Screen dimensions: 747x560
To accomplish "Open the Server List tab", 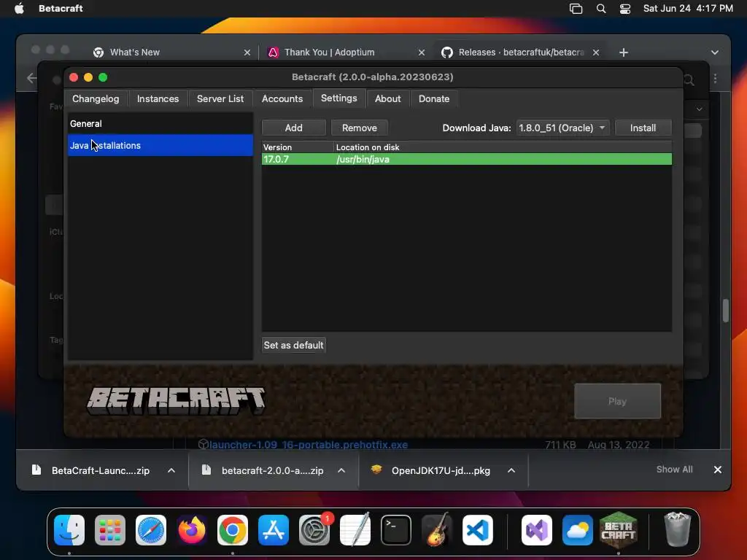I will point(220,98).
